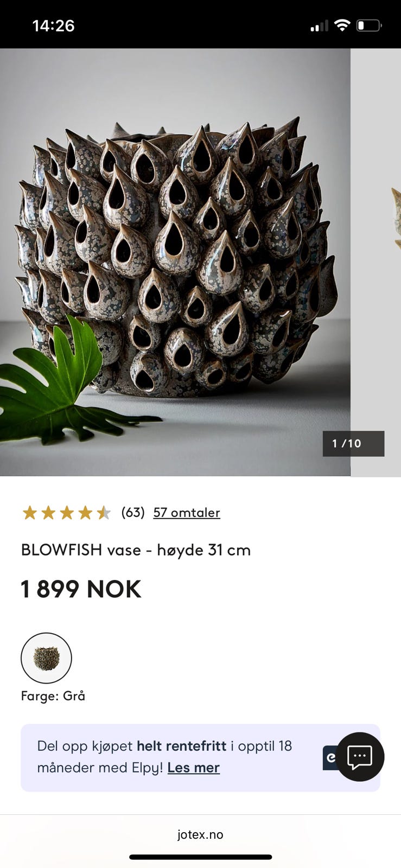Tap the 14:26 clock in status bar
401x868 pixels.
53,25
